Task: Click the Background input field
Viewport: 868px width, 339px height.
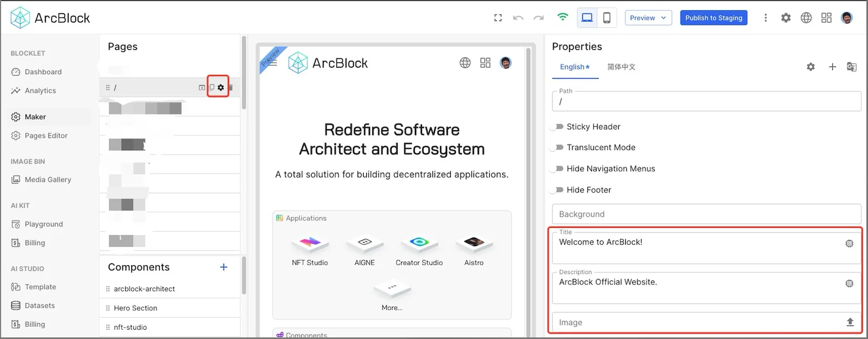Action: pos(706,214)
